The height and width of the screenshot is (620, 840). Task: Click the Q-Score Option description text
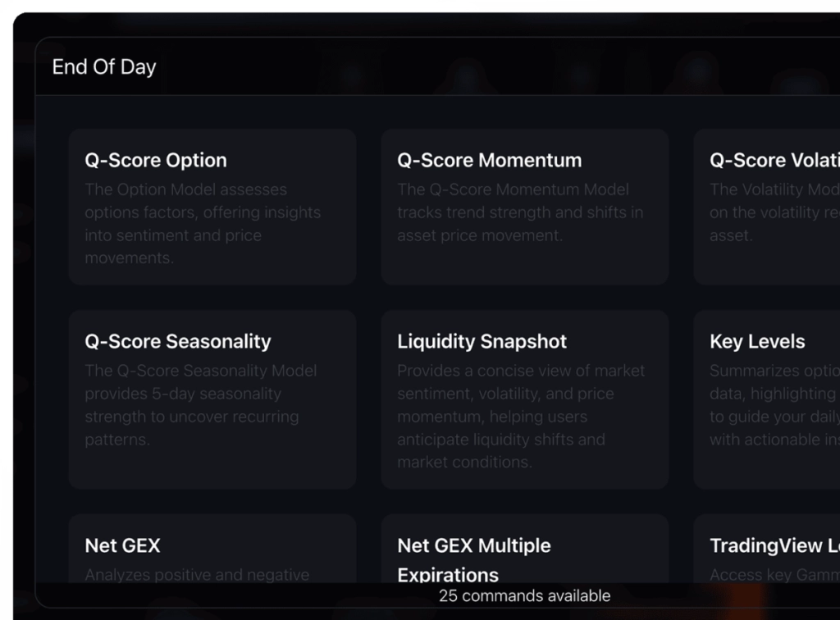203,224
